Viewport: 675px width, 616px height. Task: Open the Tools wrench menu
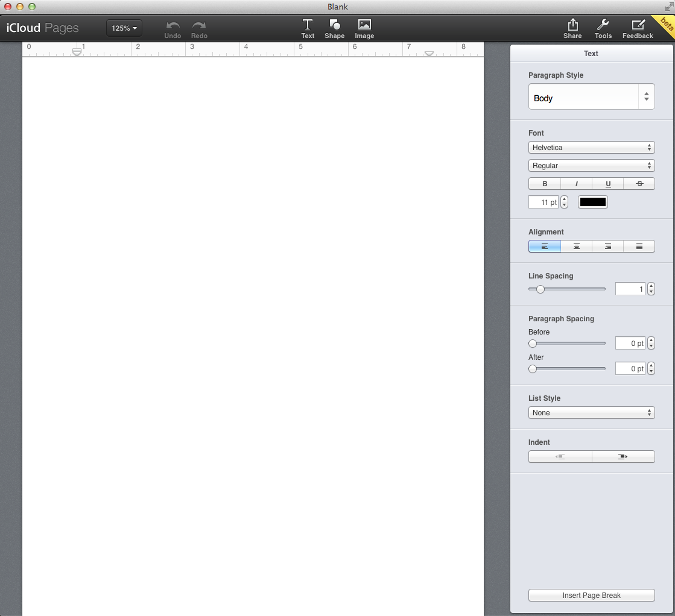click(603, 25)
